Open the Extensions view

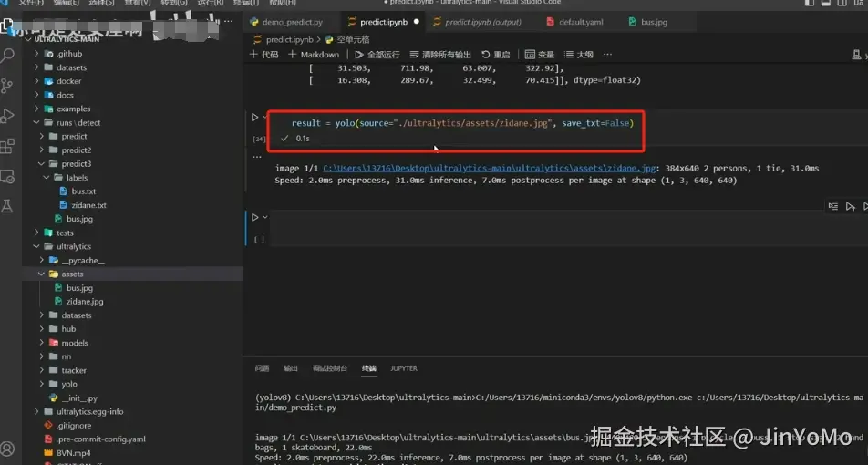pyautogui.click(x=7, y=146)
